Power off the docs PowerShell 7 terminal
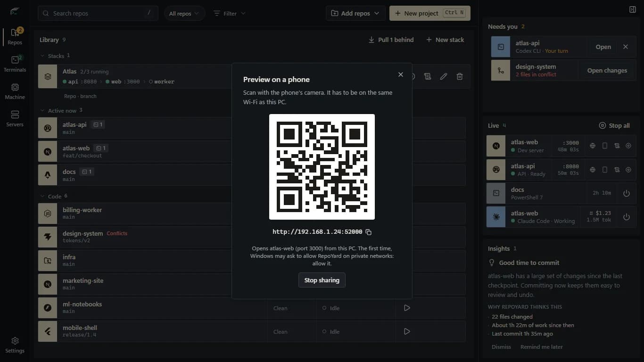The height and width of the screenshot is (362, 644). 627,193
